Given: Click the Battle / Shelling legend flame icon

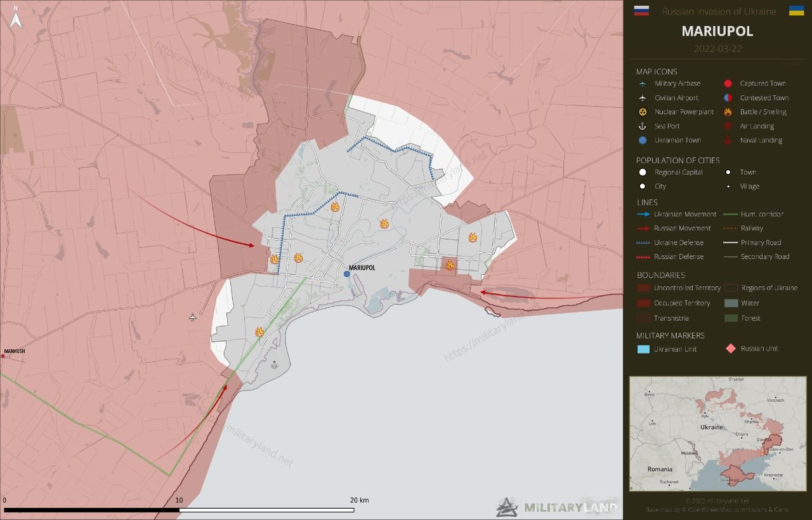Looking at the screenshot, I should 727,112.
